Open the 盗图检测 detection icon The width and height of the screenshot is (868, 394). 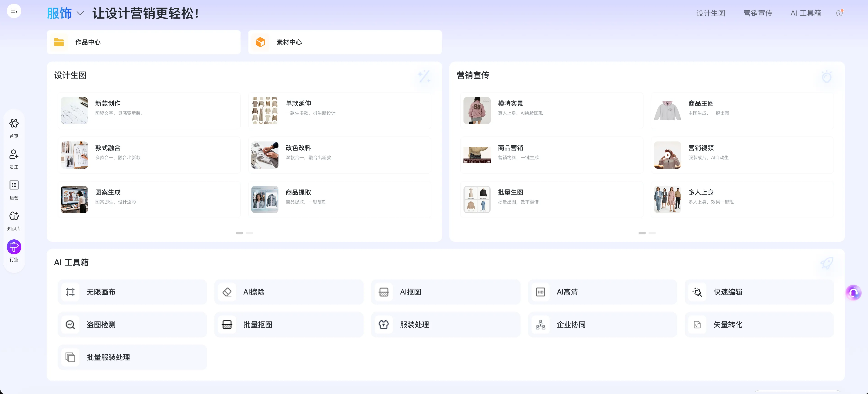70,325
